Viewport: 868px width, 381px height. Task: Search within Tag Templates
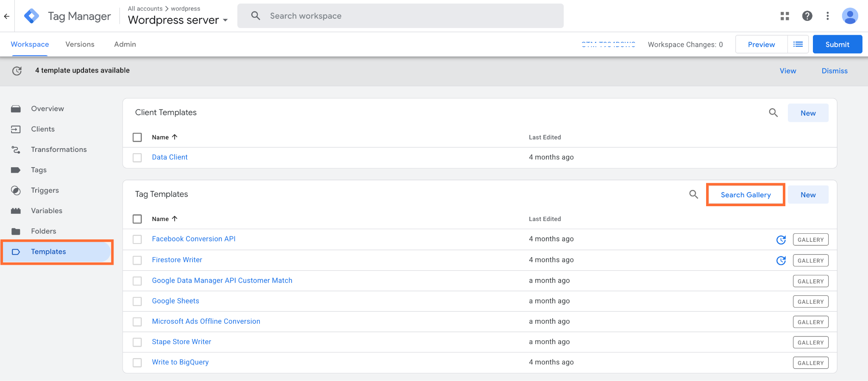pyautogui.click(x=694, y=195)
